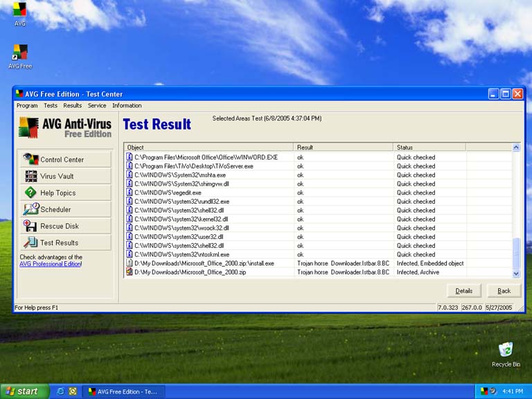Open the Scheduler clock icon
This screenshot has height=399, width=532.
coord(30,209)
